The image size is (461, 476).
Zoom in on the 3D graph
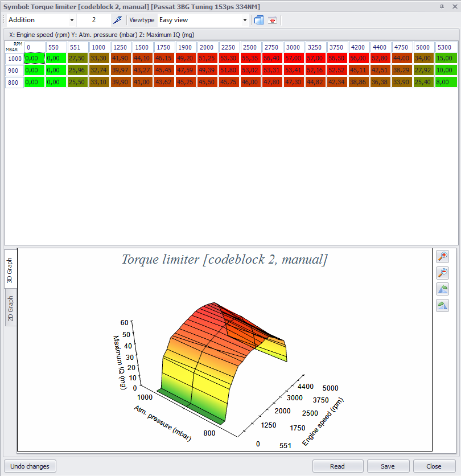(x=442, y=257)
